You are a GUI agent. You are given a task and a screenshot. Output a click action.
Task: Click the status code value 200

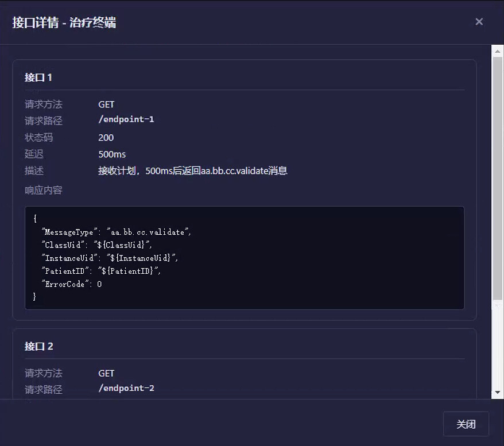point(106,138)
